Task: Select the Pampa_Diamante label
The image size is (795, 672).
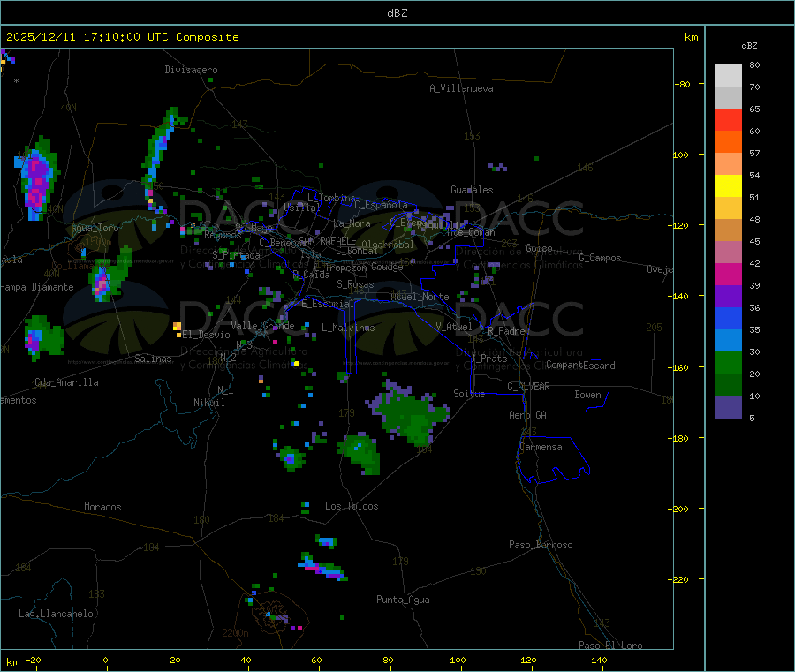Action: [36, 287]
